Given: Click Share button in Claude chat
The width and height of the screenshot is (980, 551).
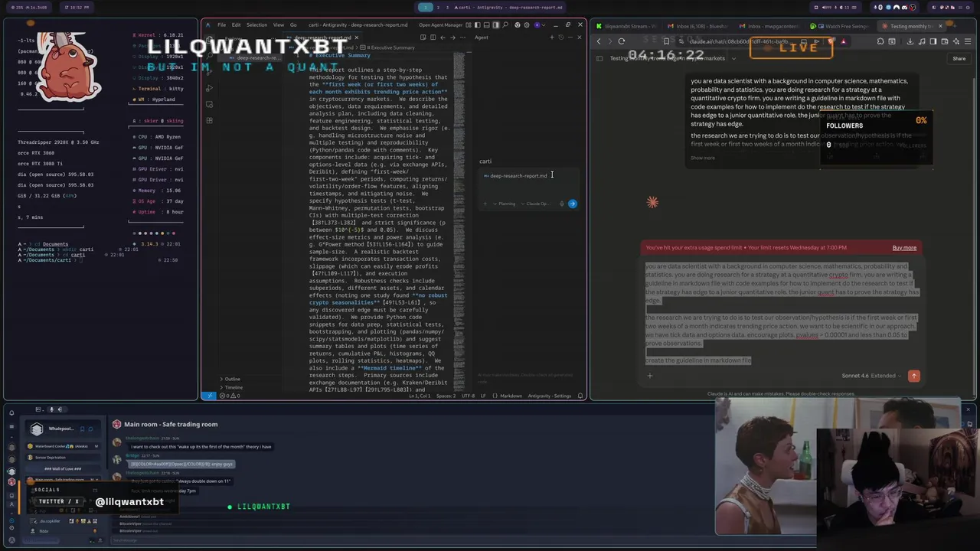Looking at the screenshot, I should 959,58.
